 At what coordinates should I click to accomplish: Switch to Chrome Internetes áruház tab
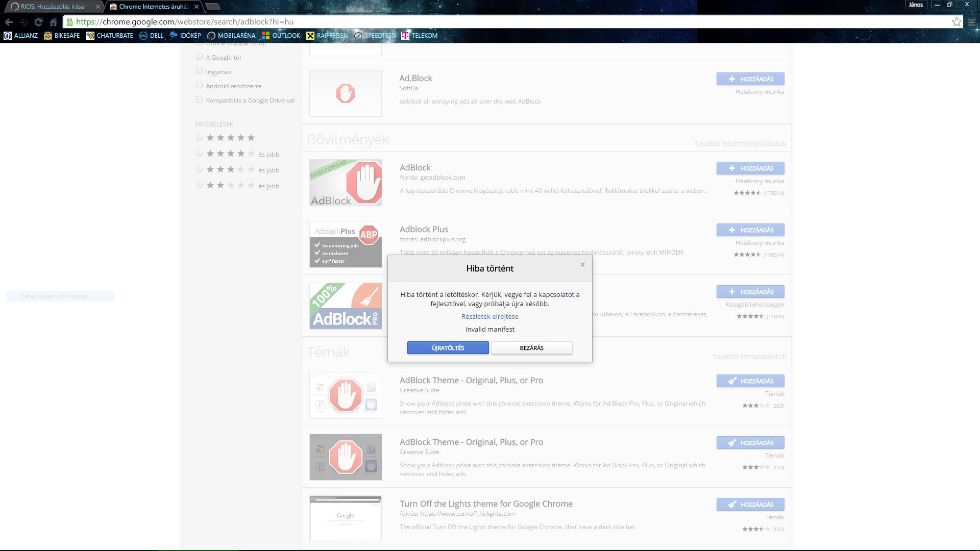(154, 7)
